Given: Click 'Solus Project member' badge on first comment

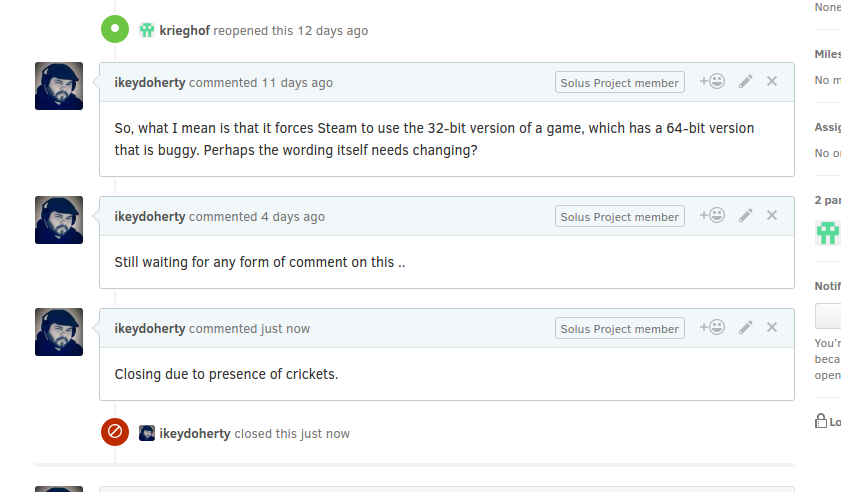Looking at the screenshot, I should [x=619, y=83].
